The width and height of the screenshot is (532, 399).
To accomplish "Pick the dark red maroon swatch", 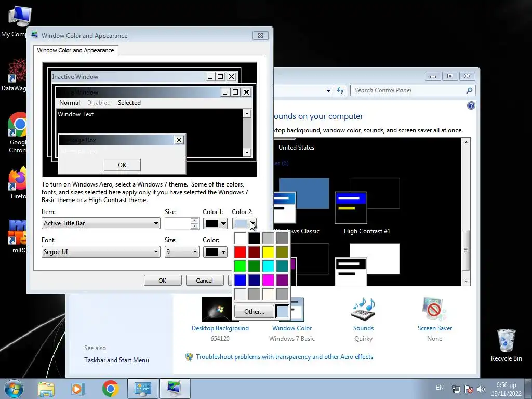I will [254, 252].
